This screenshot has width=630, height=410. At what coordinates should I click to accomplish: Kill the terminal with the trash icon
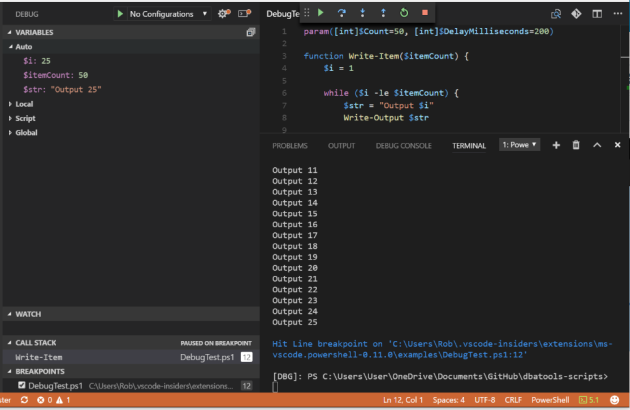576,145
